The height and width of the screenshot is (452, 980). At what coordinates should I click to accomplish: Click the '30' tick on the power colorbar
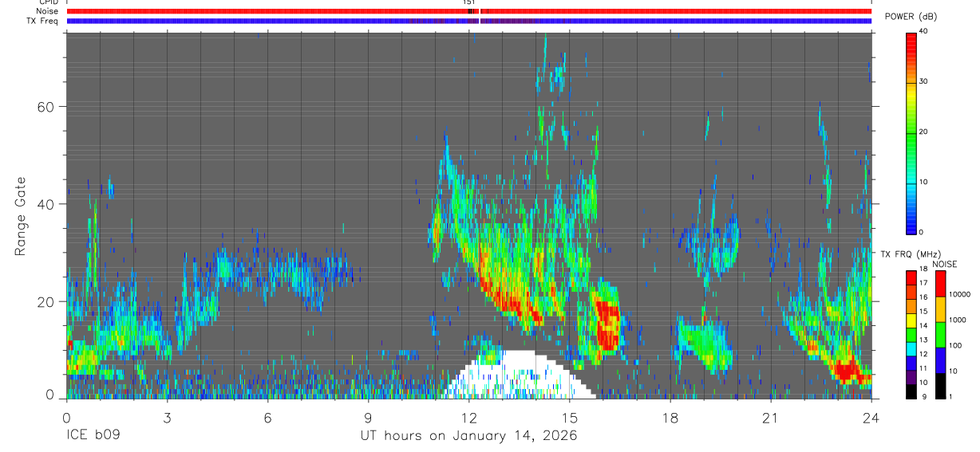[x=924, y=81]
